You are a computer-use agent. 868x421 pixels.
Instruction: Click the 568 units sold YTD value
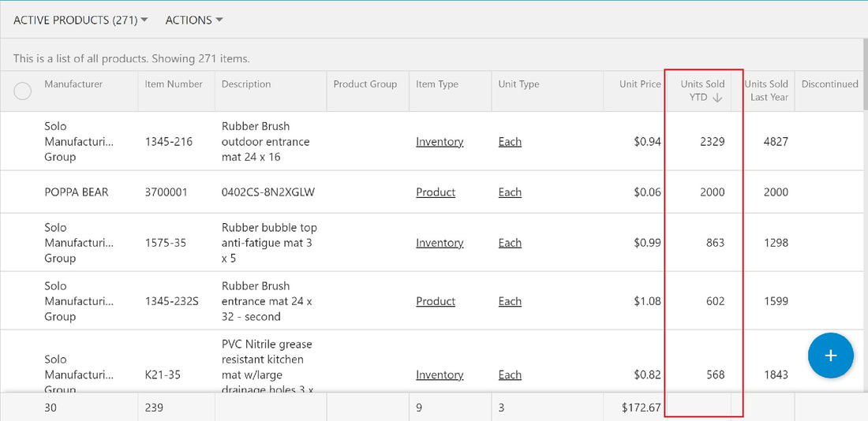coord(715,374)
